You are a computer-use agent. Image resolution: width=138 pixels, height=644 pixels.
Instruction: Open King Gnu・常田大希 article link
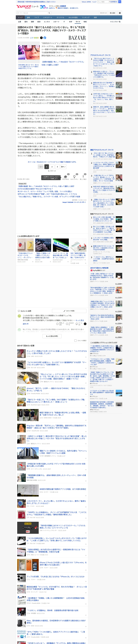57,427
